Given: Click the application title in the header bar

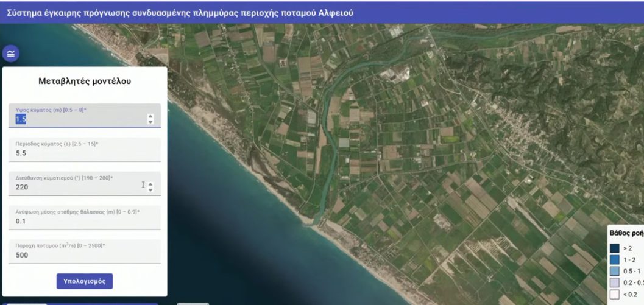Looking at the screenshot, I should 179,12.
